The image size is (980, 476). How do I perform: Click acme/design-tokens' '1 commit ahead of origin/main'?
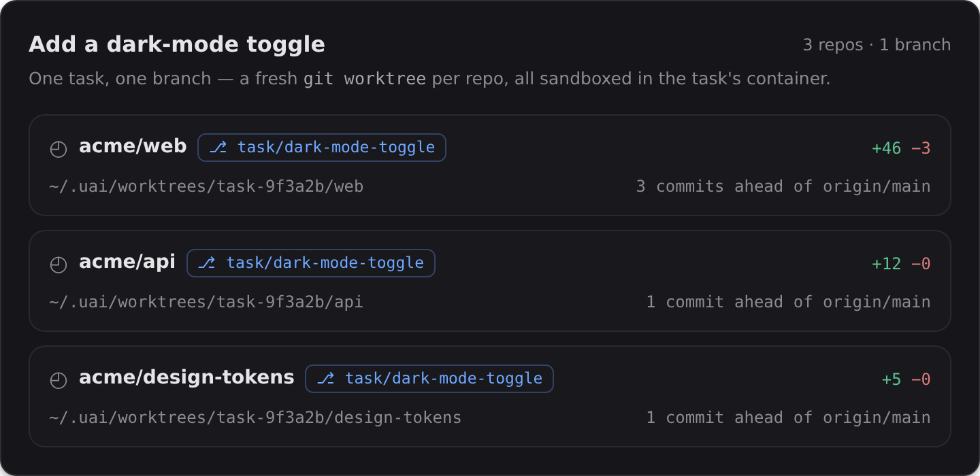(788, 418)
